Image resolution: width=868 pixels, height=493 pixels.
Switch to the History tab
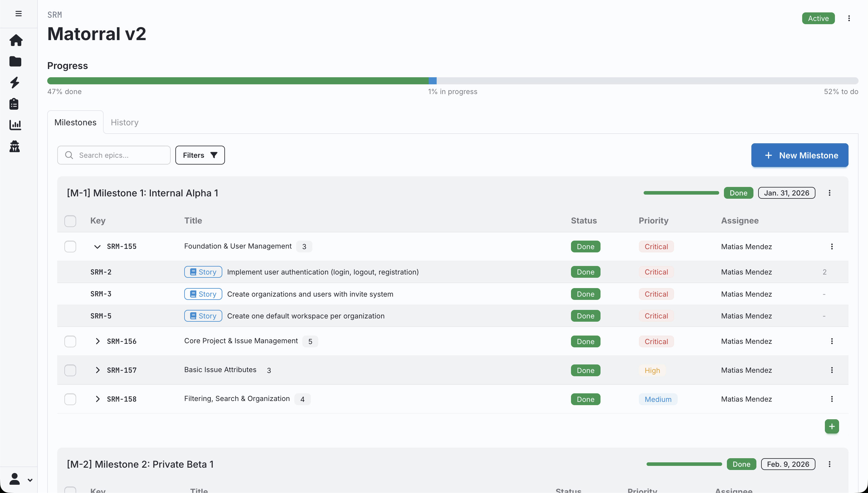pyautogui.click(x=124, y=122)
